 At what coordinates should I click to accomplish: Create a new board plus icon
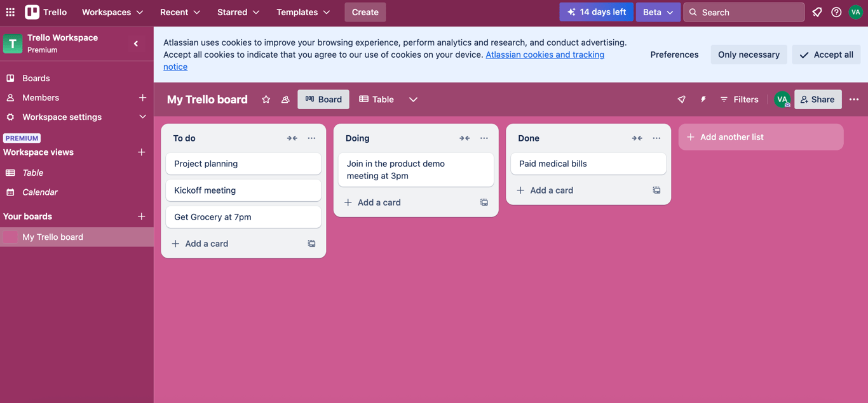pyautogui.click(x=142, y=216)
